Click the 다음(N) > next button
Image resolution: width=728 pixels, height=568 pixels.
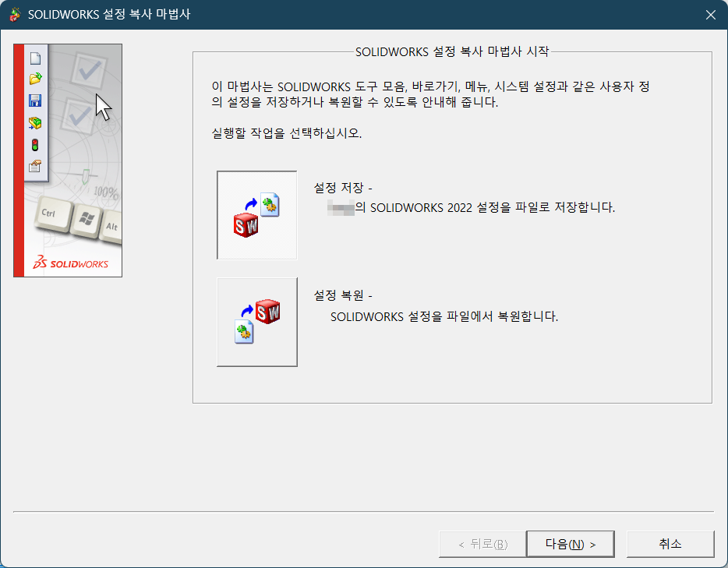coord(570,544)
